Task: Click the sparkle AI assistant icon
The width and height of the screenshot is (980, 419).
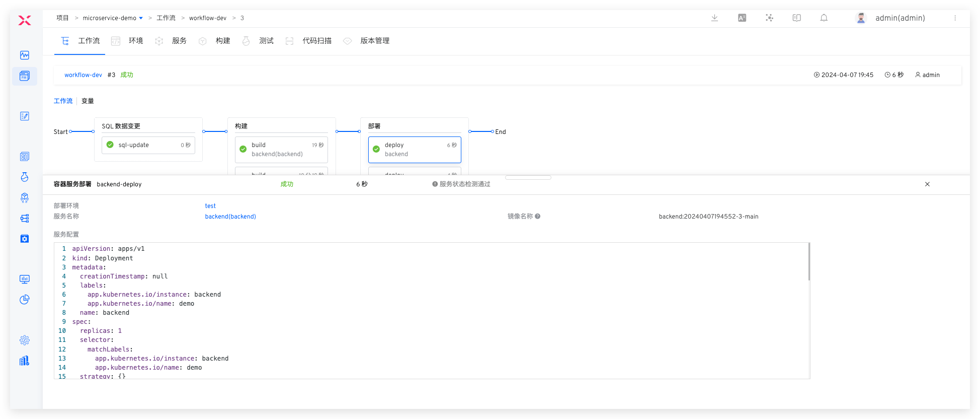Action: [769, 18]
